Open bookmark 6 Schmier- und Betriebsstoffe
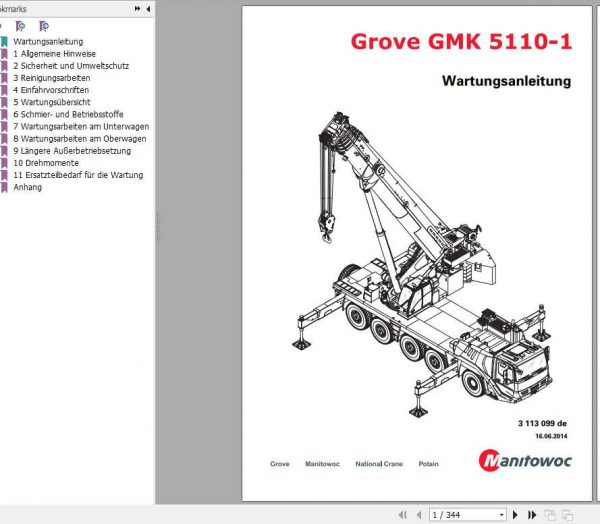 coord(68,114)
